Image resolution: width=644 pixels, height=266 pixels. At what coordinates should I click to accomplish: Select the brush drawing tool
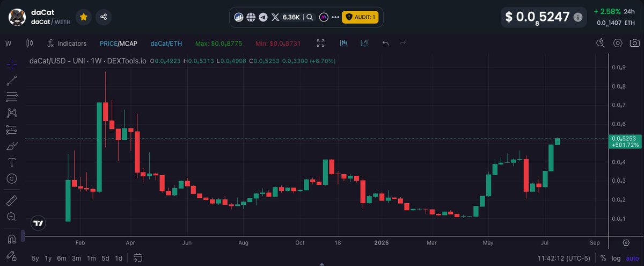point(12,146)
